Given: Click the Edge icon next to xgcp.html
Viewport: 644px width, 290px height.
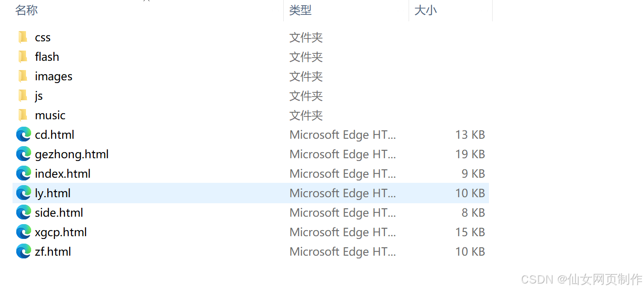Looking at the screenshot, I should (23, 232).
